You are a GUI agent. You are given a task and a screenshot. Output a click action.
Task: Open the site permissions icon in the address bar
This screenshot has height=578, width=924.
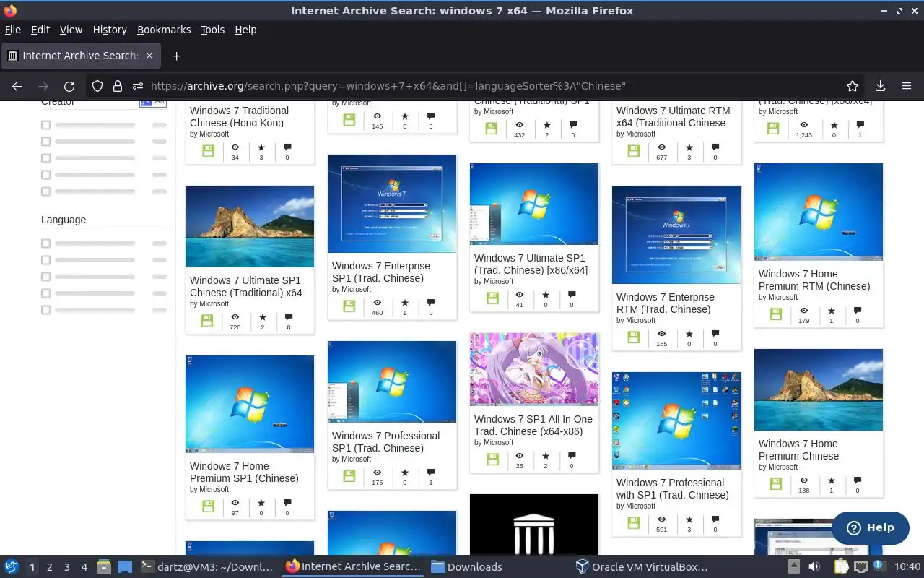click(x=138, y=86)
